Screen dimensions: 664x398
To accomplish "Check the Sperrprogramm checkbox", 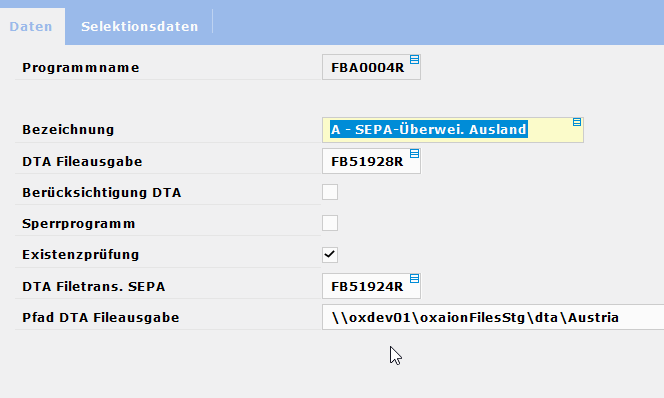I will [330, 223].
